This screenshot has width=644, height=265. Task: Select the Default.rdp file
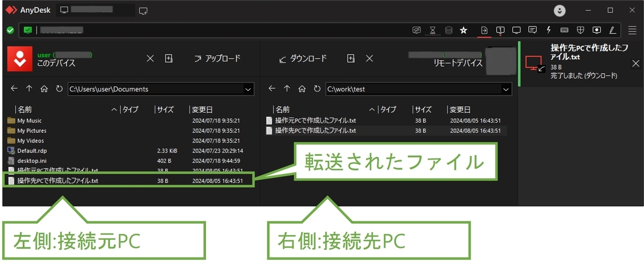(129, 151)
